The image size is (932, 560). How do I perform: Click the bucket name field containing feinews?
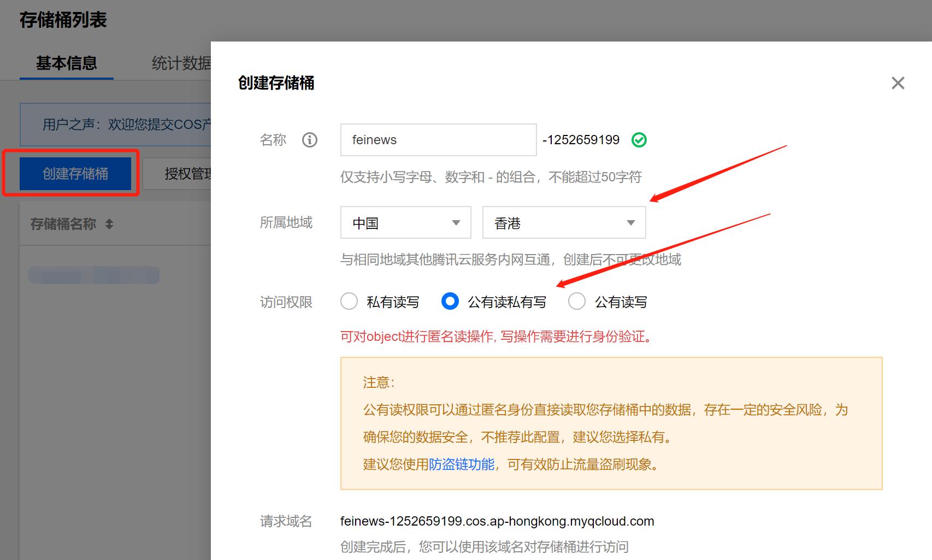tap(439, 140)
